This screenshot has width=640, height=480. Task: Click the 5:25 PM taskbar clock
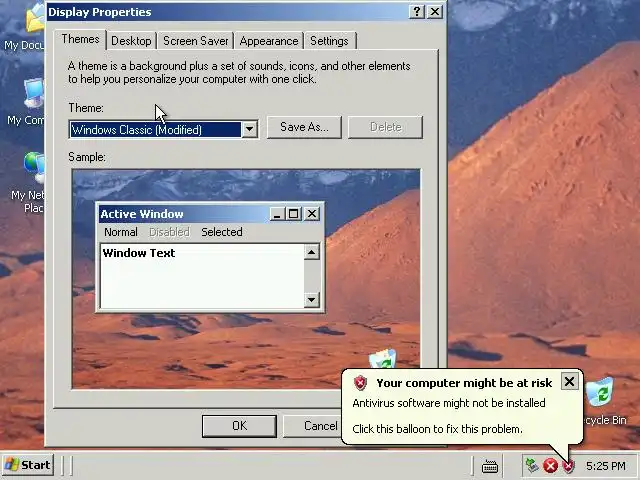(x=606, y=466)
